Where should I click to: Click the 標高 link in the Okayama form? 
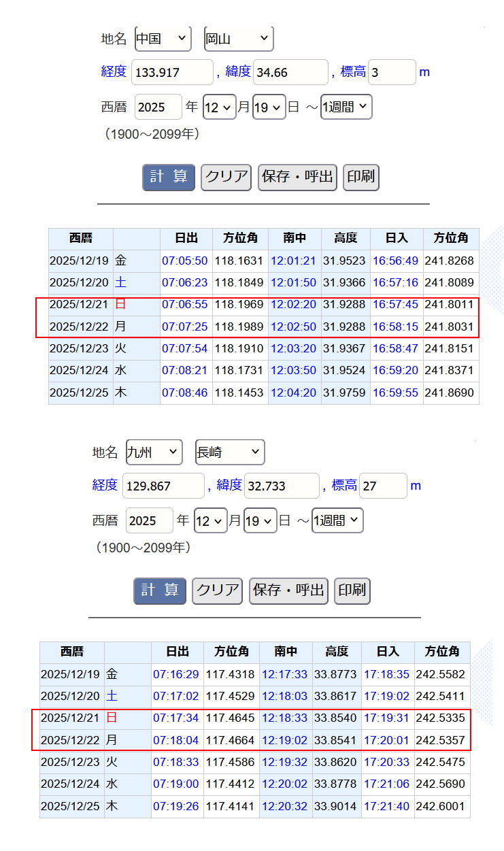point(352,72)
